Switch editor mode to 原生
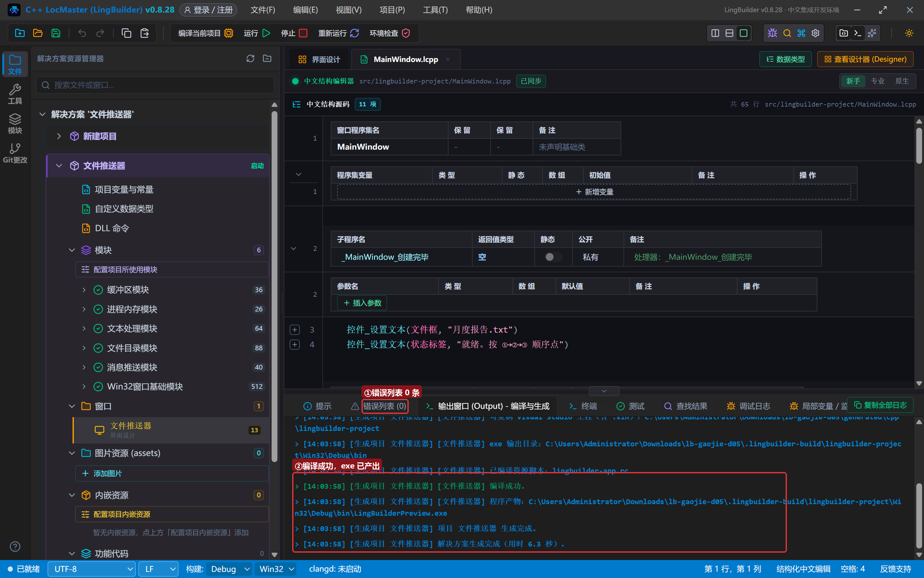The width and height of the screenshot is (924, 578). (x=902, y=81)
